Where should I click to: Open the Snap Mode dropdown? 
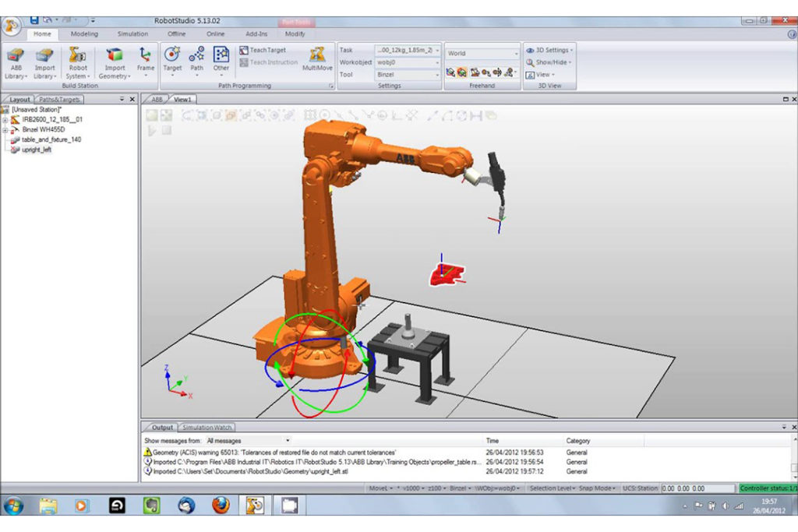597,488
